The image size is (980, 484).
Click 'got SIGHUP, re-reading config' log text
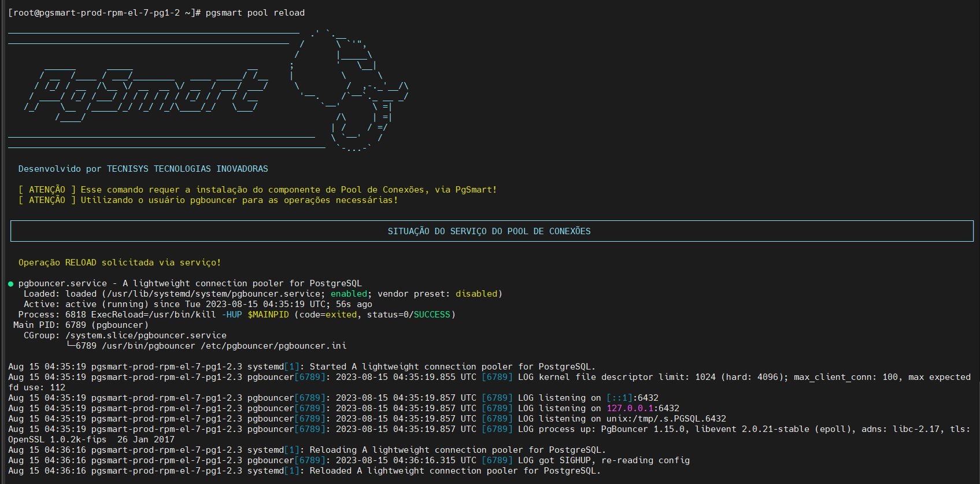click(x=614, y=460)
